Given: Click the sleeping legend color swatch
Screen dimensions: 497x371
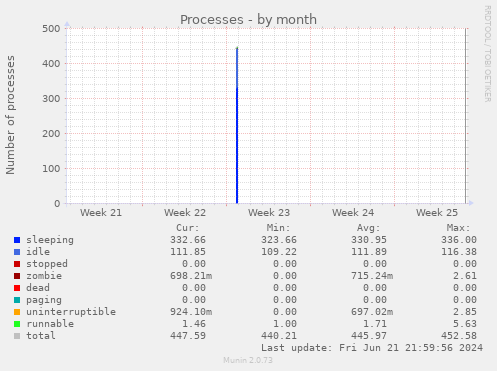Looking at the screenshot, I should pyautogui.click(x=17, y=240).
